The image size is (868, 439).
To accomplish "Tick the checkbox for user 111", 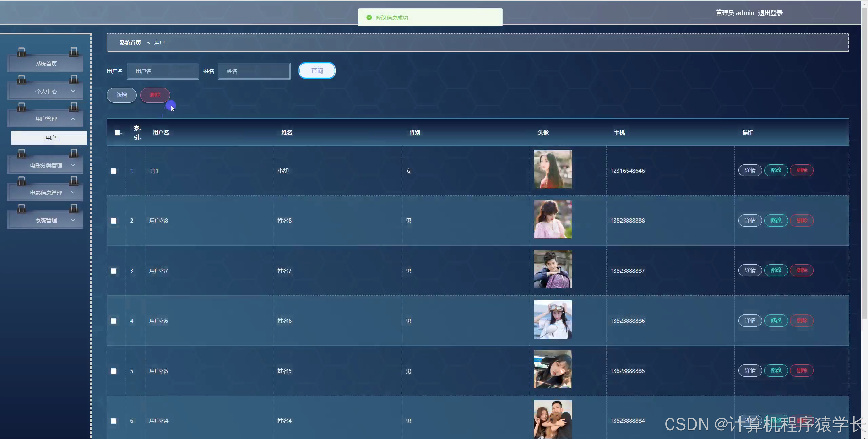I will pyautogui.click(x=114, y=171).
